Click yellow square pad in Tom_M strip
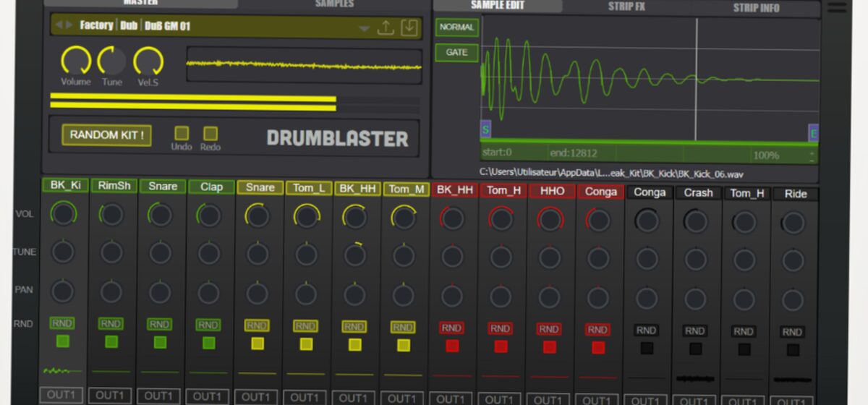Screen dimensions: 868x405 404,345
